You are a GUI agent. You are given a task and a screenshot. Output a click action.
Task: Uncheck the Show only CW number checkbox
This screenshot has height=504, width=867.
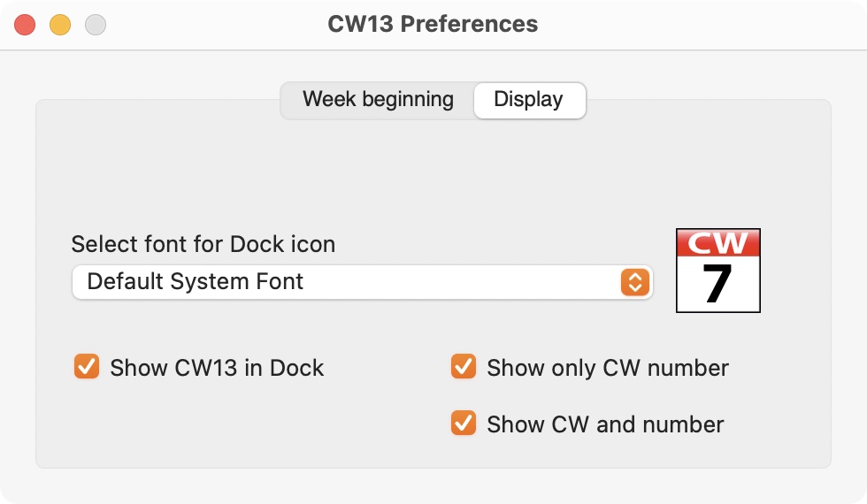click(464, 367)
